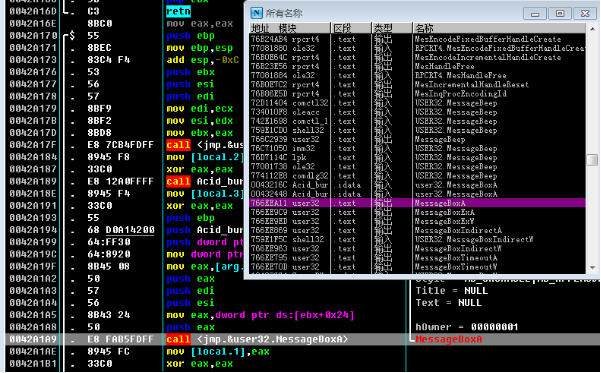601x373 pixels.
Task: Select disassembly line 0042A173 add esp,-0xC
Action: [x=125, y=60]
